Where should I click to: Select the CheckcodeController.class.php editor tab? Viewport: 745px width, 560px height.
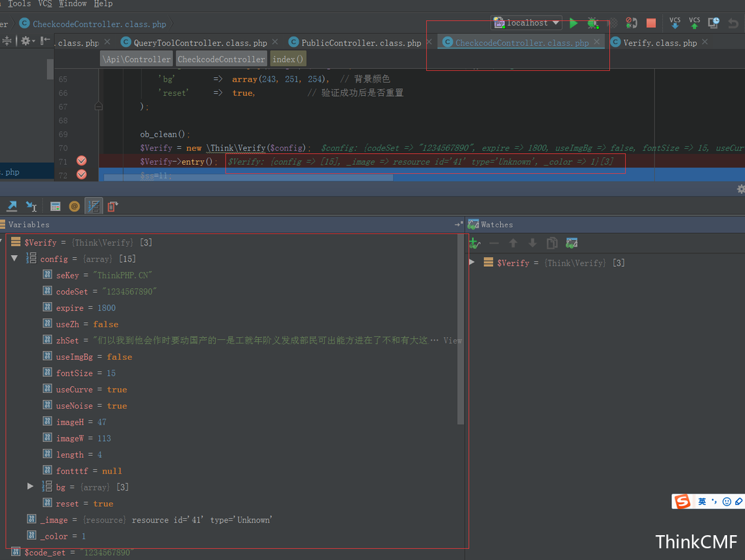click(521, 43)
